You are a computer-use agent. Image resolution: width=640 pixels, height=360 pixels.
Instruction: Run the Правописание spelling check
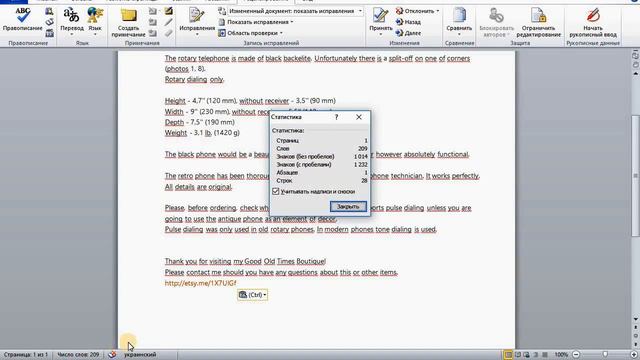pyautogui.click(x=22, y=19)
